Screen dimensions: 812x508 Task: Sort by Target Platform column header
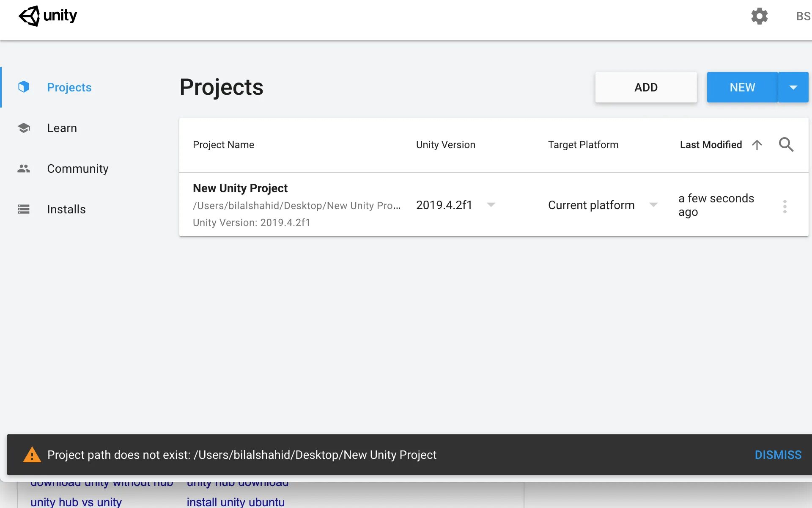[x=583, y=145]
